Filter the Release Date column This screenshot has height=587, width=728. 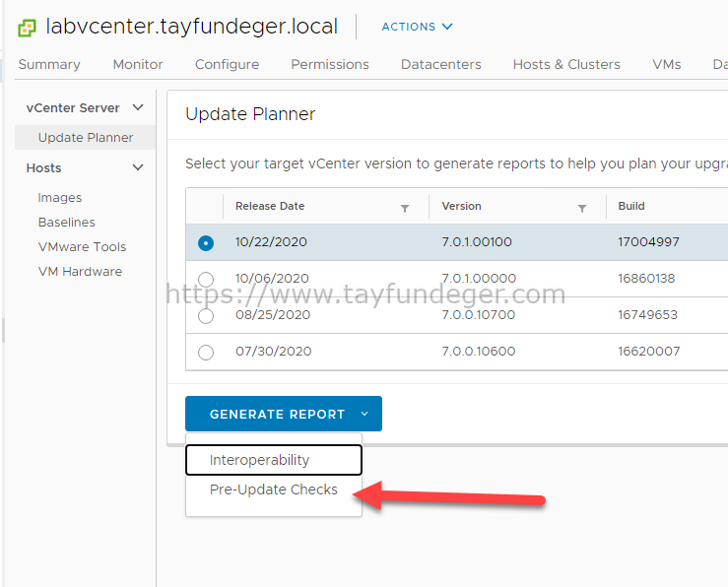405,209
